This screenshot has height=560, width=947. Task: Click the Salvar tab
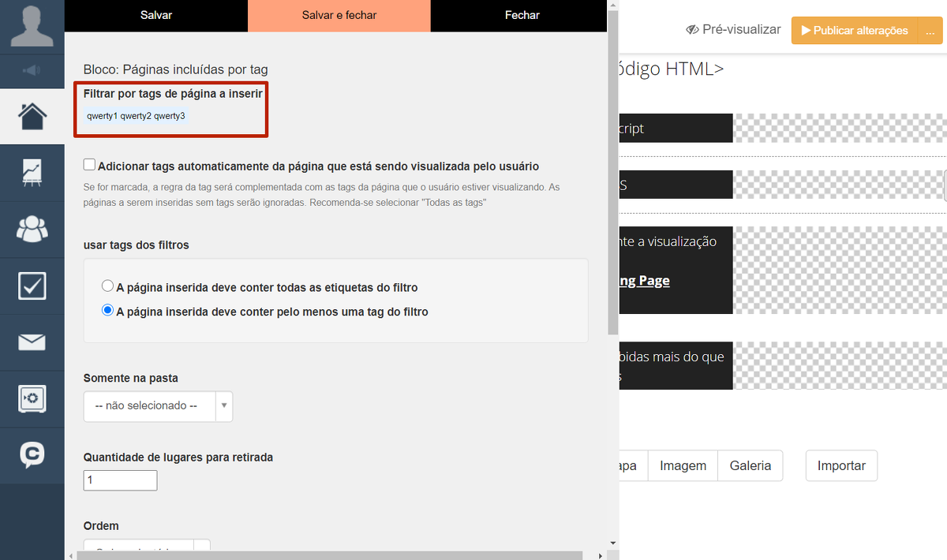coord(156,15)
